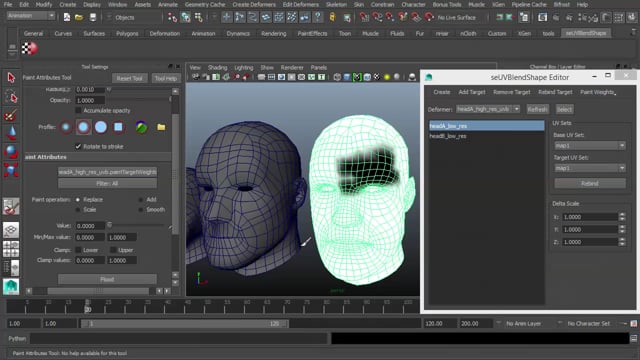Image resolution: width=640 pixels, height=360 pixels.
Task: Increment Delta Scale Z stepper
Action: point(622,240)
